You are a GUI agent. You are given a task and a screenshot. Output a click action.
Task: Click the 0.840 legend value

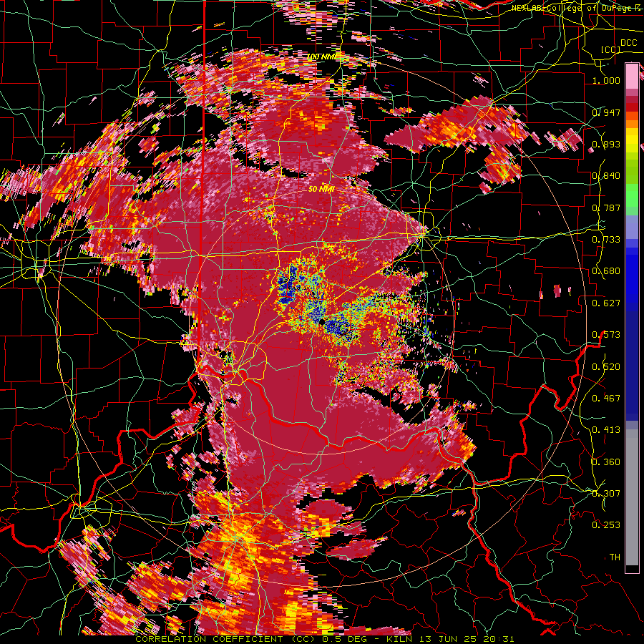click(x=606, y=175)
